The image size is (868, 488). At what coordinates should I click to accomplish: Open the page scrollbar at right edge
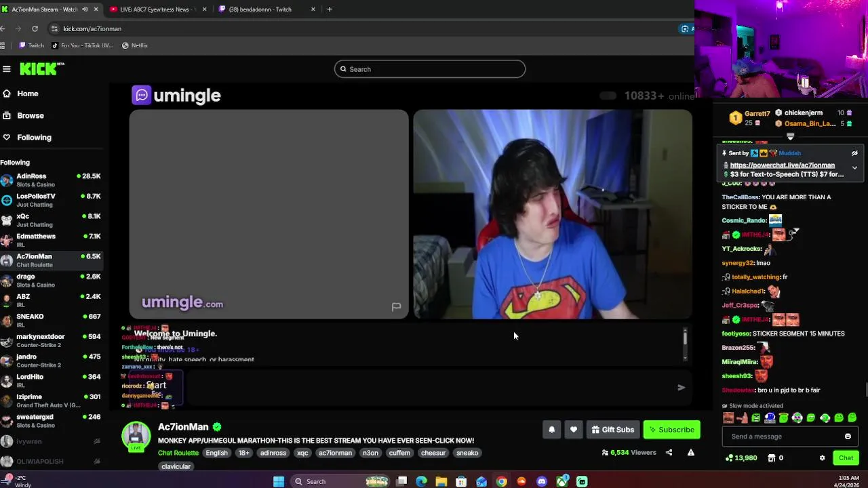tap(865, 390)
